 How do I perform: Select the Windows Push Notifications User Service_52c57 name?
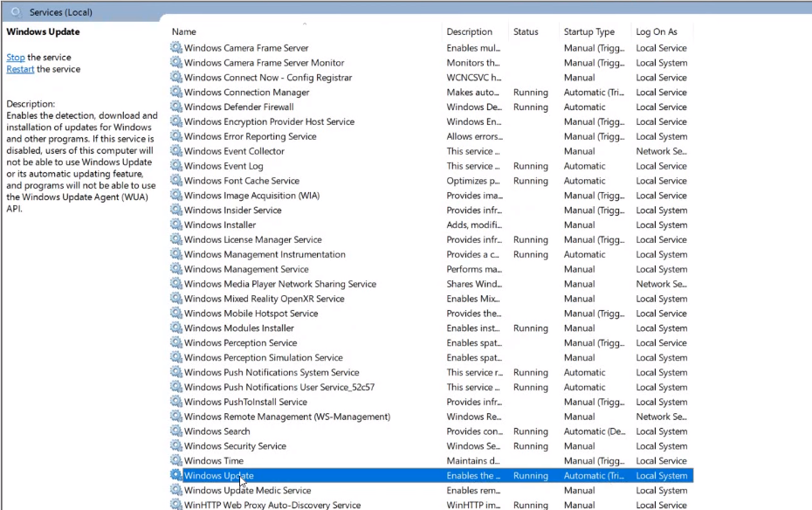pos(279,387)
